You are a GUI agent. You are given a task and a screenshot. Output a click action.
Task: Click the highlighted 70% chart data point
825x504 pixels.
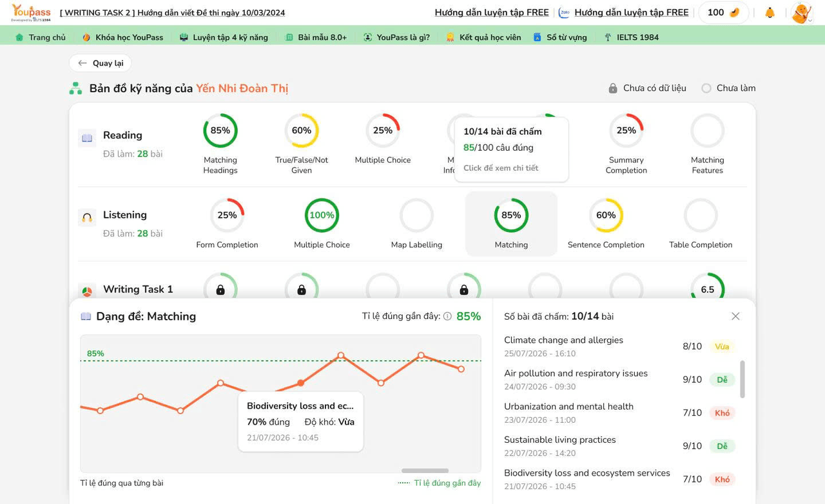pos(301,383)
